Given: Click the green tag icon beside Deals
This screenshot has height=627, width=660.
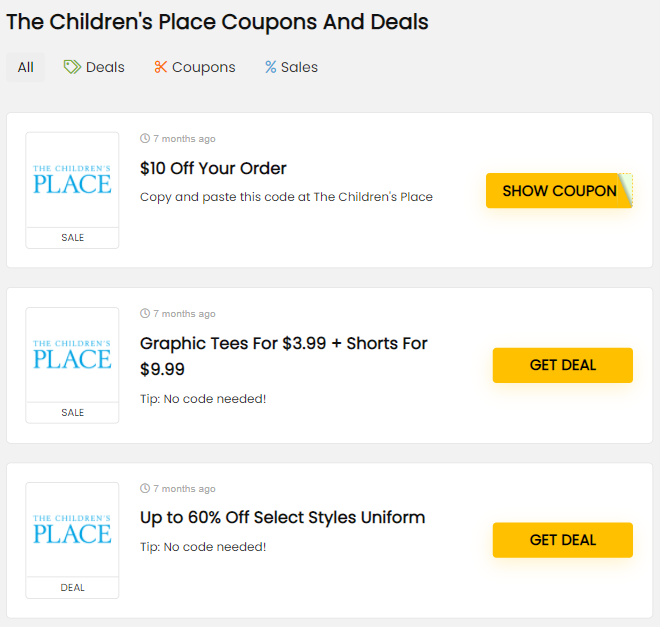Looking at the screenshot, I should (72, 67).
